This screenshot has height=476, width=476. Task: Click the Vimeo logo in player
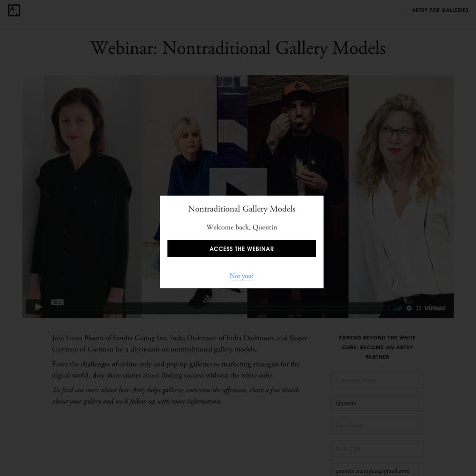(435, 308)
